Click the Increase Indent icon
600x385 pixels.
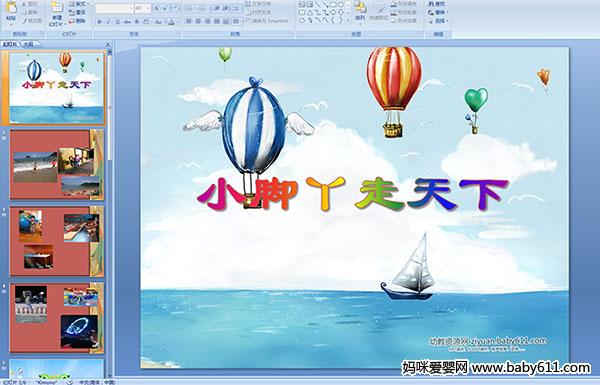click(226, 8)
